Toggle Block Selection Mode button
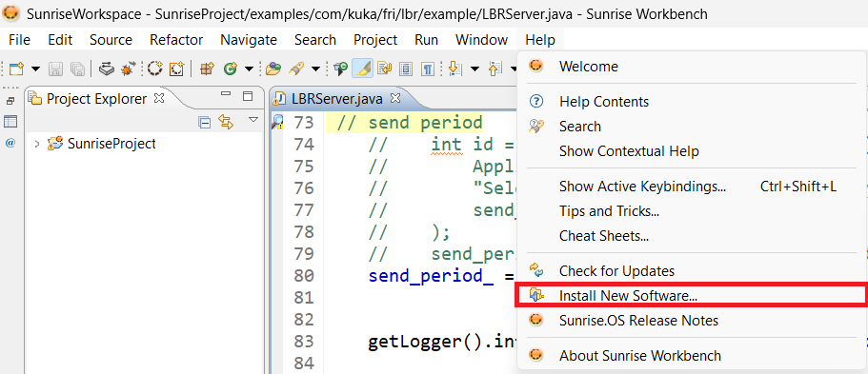 (406, 69)
